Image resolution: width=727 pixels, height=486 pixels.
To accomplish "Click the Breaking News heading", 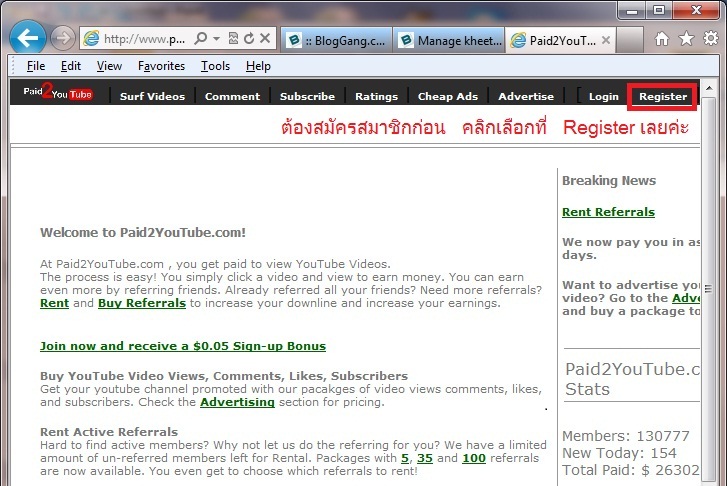I will [609, 180].
